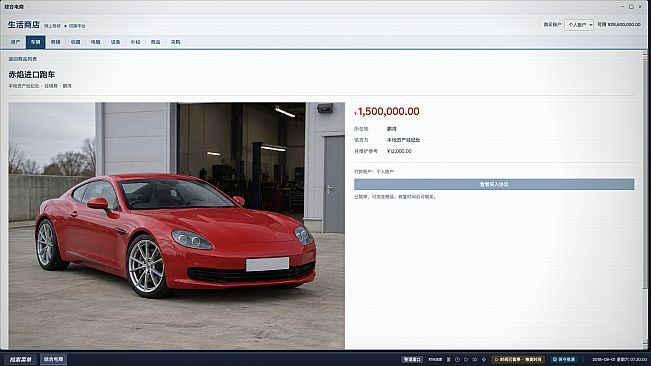Click the 生活商店 store heading
The width and height of the screenshot is (651, 366).
click(24, 25)
